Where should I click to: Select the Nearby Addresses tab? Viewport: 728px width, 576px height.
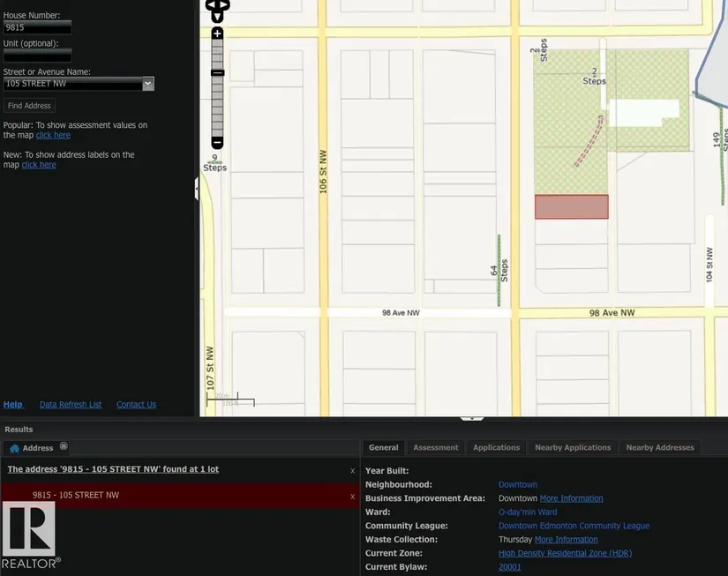coord(659,448)
